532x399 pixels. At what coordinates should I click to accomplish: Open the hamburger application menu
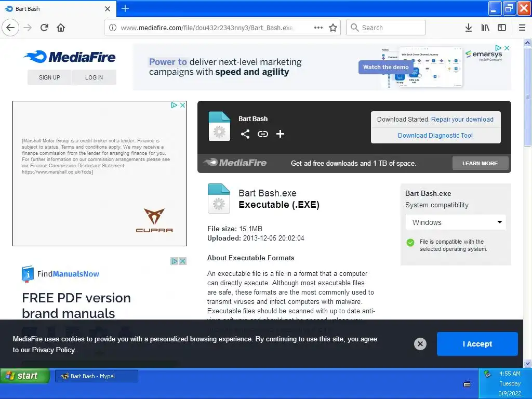tap(522, 28)
